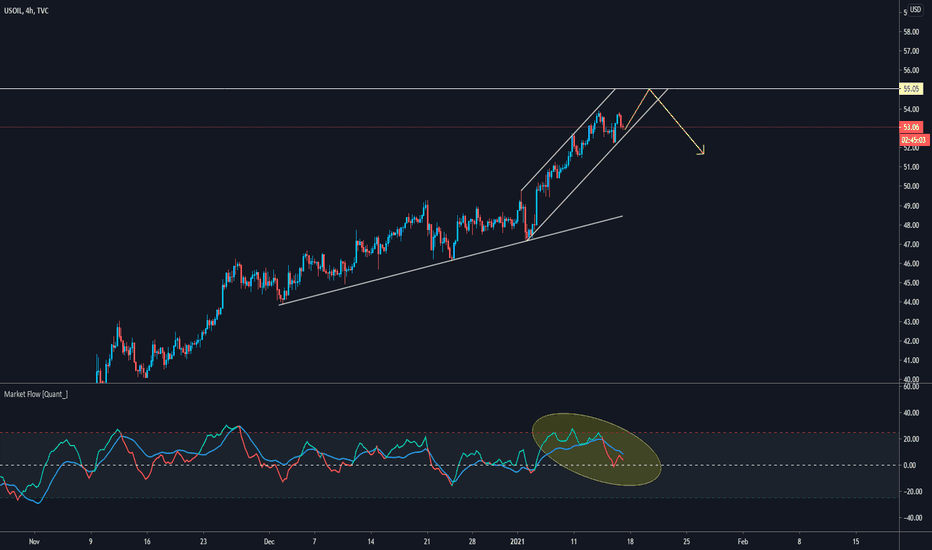932x550 pixels.
Task: Click the Feb label on the time axis
Action: [743, 542]
